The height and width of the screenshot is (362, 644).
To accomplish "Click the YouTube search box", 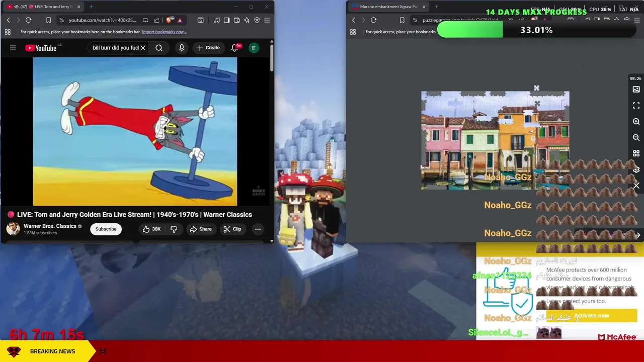I will tap(115, 48).
